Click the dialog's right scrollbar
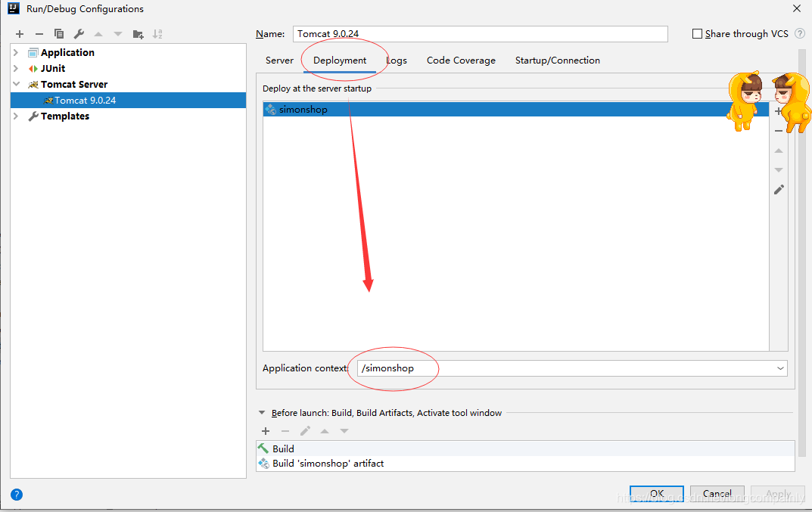Image resolution: width=812 pixels, height=512 pixels. point(803,253)
